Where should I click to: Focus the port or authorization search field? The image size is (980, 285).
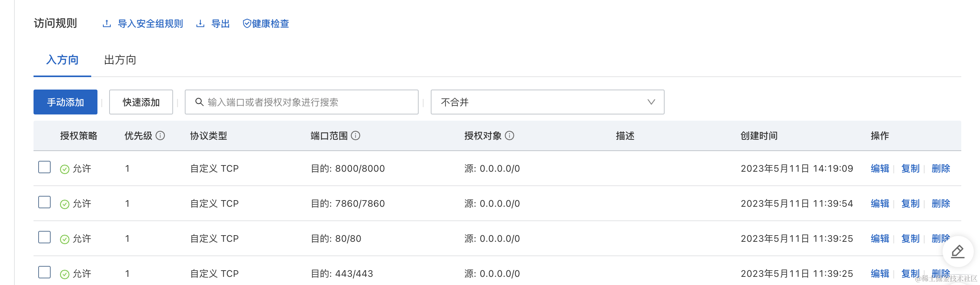[x=302, y=102]
